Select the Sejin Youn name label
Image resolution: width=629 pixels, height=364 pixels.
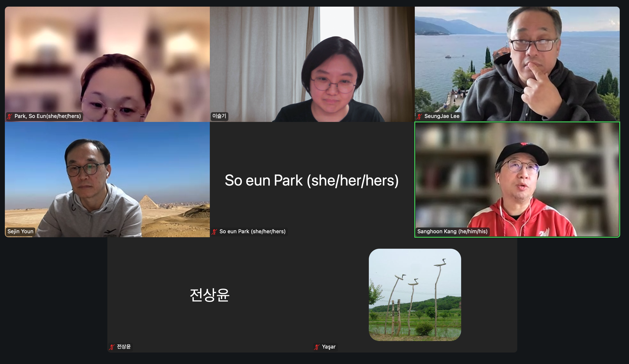point(20,231)
